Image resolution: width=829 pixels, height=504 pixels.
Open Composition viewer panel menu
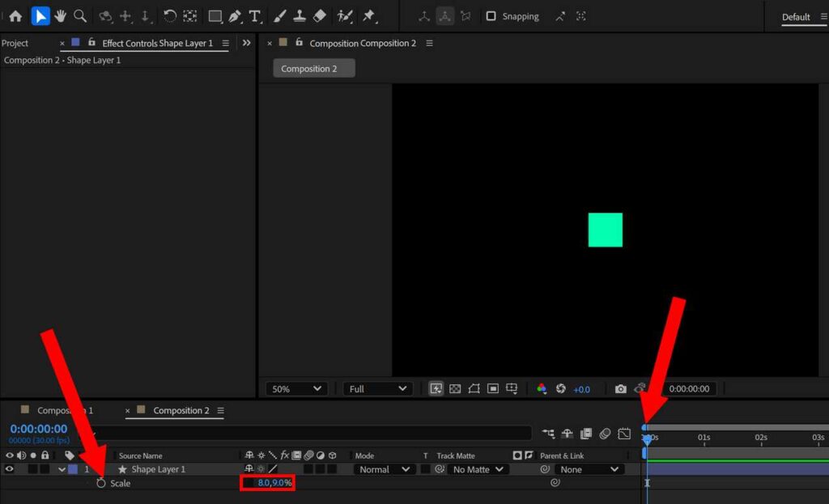[x=429, y=43]
